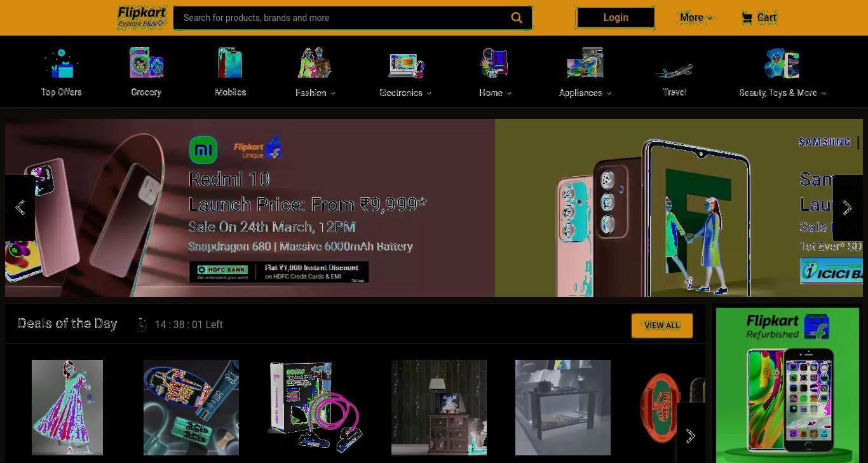This screenshot has width=868, height=463.
Task: Click the Mi brand logo
Action: (x=203, y=150)
